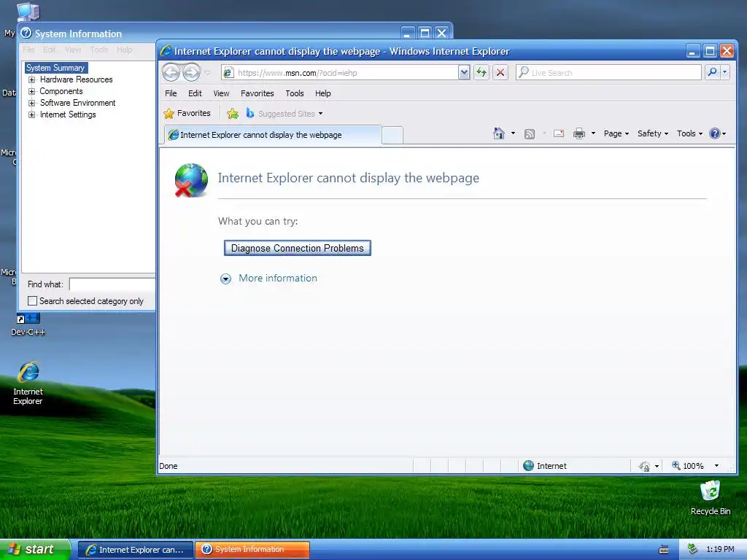Open Dev-C++ desktop shortcut
This screenshot has width=747, height=560.
[x=28, y=324]
